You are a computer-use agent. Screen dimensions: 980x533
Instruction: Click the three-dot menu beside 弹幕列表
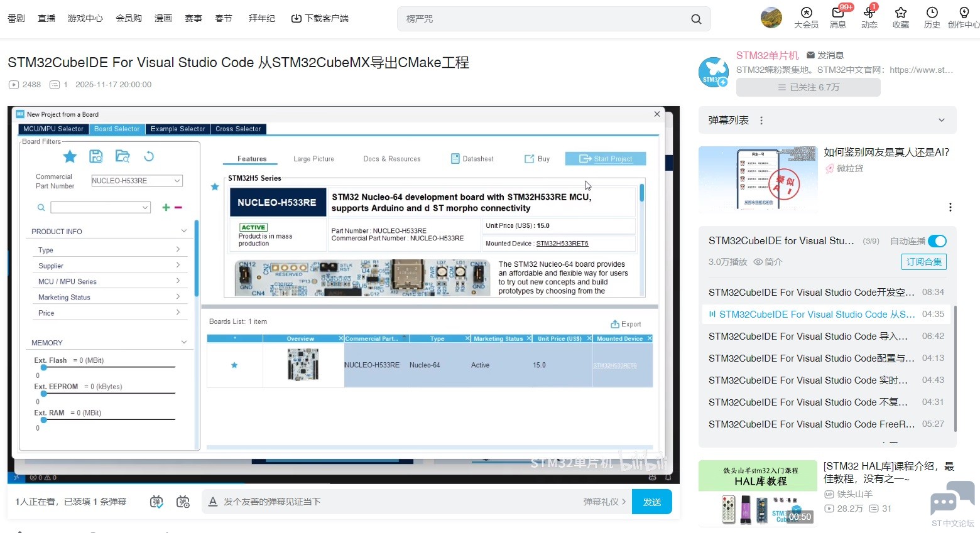(761, 120)
